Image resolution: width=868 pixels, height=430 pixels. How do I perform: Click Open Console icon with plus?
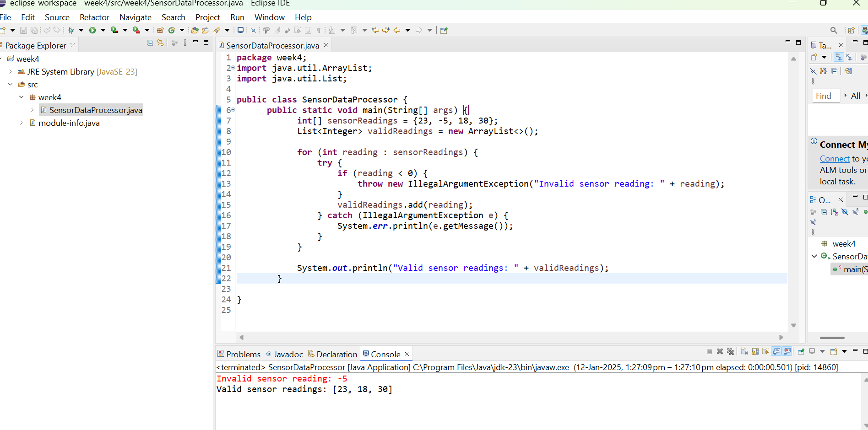pos(834,351)
